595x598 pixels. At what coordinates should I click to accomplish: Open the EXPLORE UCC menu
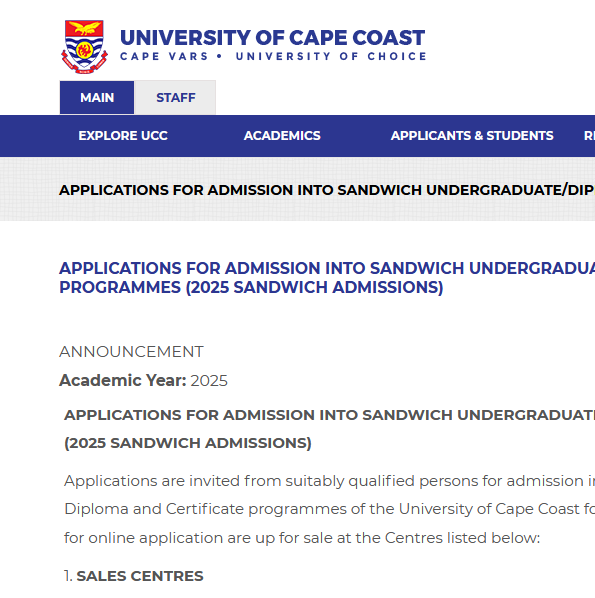click(123, 136)
